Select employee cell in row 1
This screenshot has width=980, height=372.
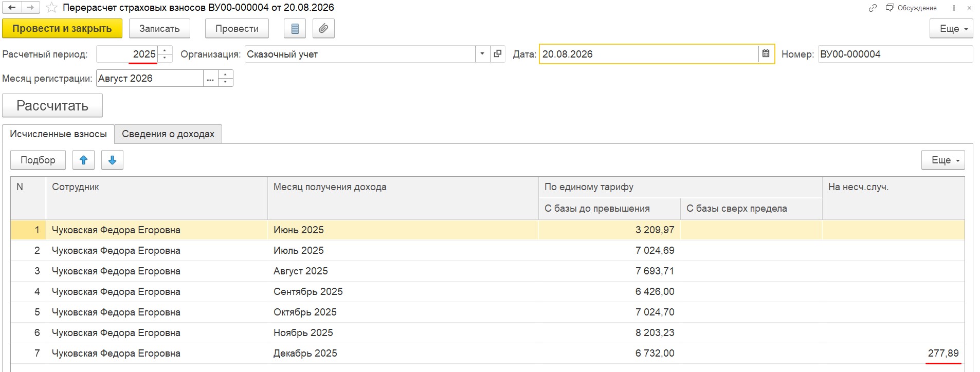pyautogui.click(x=157, y=230)
